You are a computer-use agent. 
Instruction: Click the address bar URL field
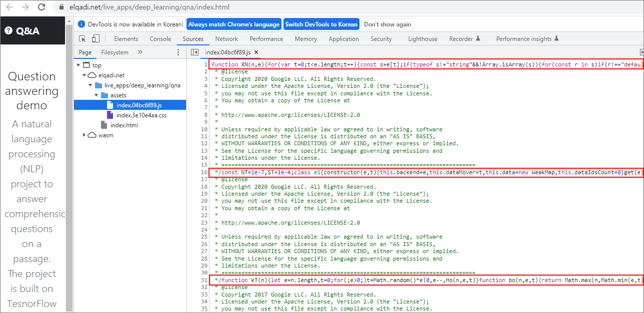tap(150, 8)
